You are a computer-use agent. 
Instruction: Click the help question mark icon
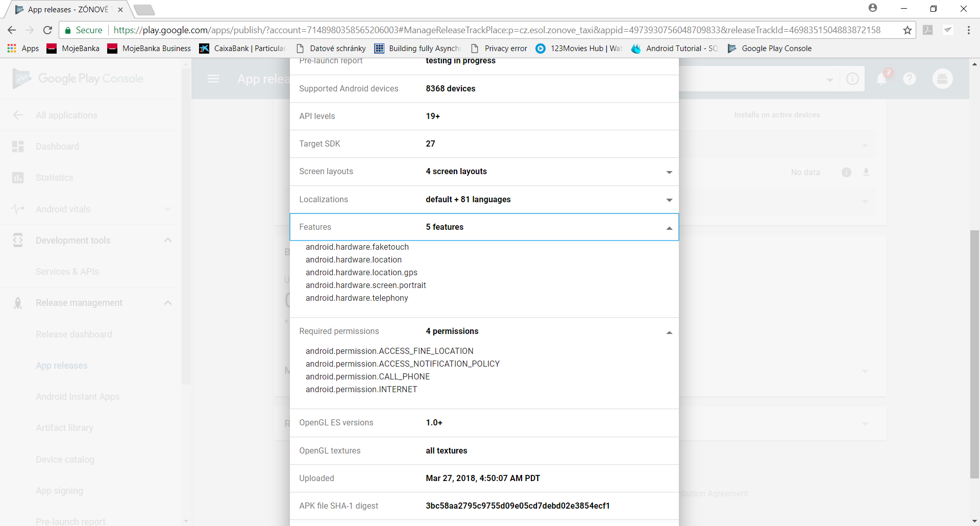(910, 79)
